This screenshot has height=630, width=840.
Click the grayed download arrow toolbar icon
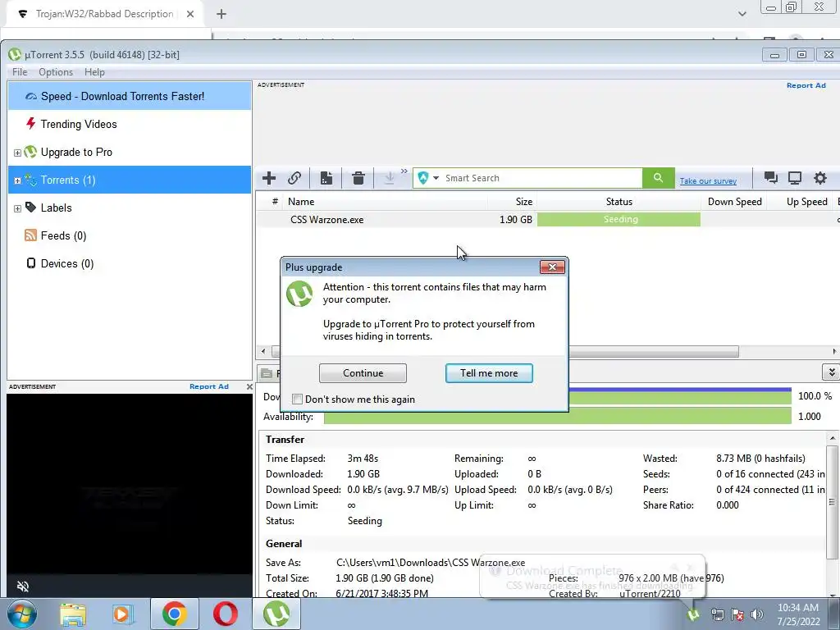[390, 178]
